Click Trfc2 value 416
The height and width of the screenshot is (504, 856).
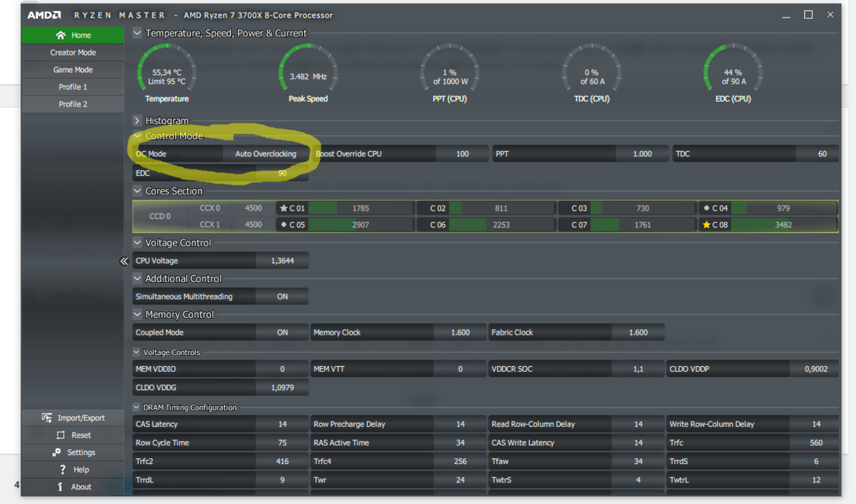pos(282,461)
